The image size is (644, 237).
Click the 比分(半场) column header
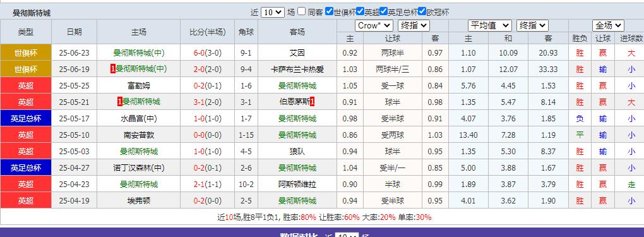coord(208,32)
